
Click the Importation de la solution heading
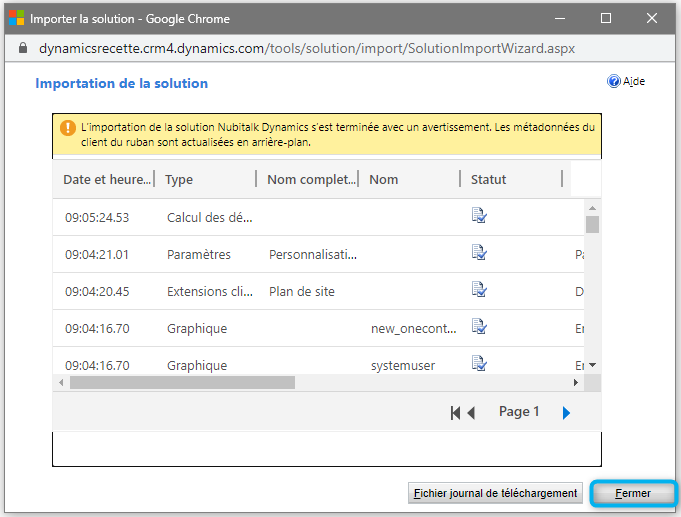click(x=122, y=83)
